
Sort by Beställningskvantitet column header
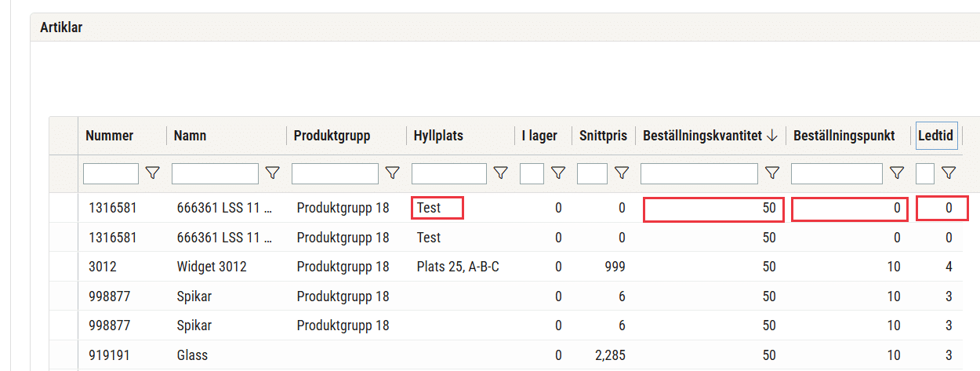709,136
